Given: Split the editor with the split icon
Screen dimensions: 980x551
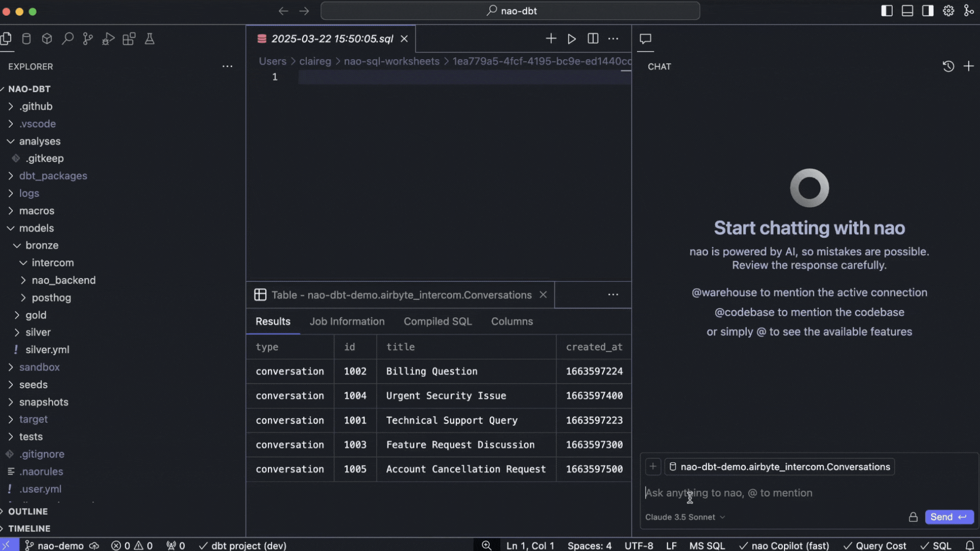Looking at the screenshot, I should pyautogui.click(x=593, y=39).
